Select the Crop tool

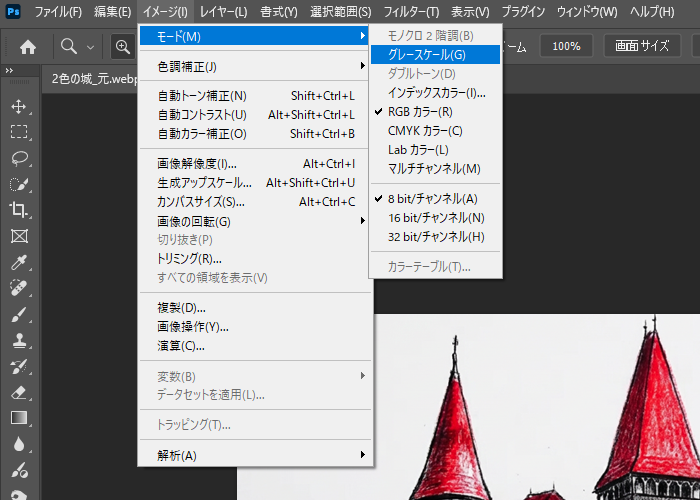(18, 210)
